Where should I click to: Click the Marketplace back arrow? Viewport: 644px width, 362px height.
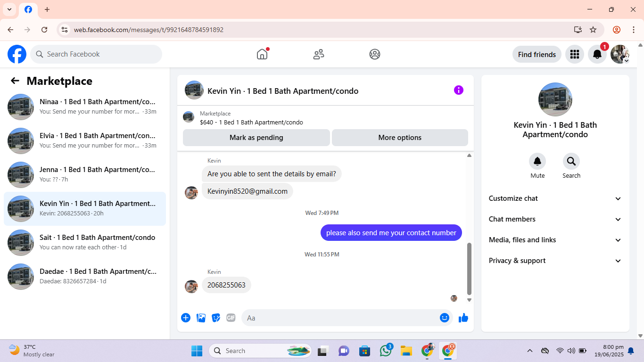pos(15,81)
